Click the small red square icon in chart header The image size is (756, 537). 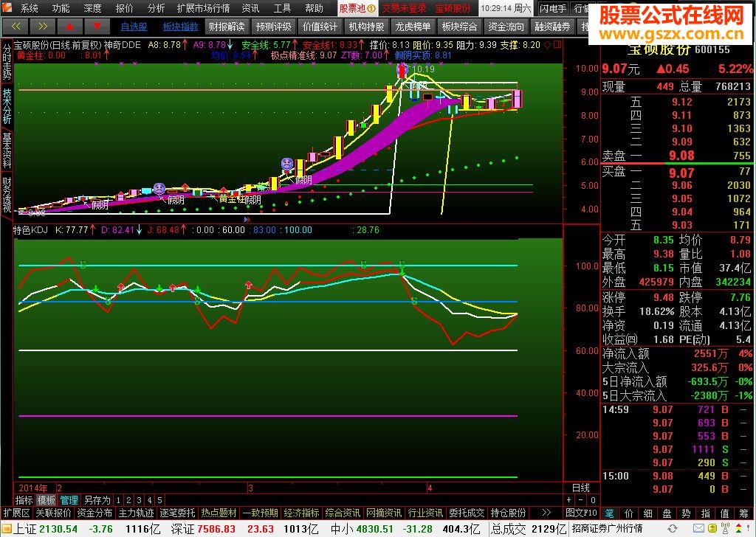coord(557,45)
